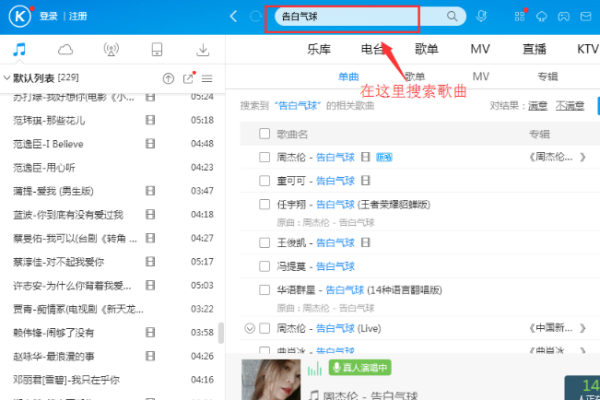
Task: Switch to MV search results sub-tab
Action: (481, 77)
